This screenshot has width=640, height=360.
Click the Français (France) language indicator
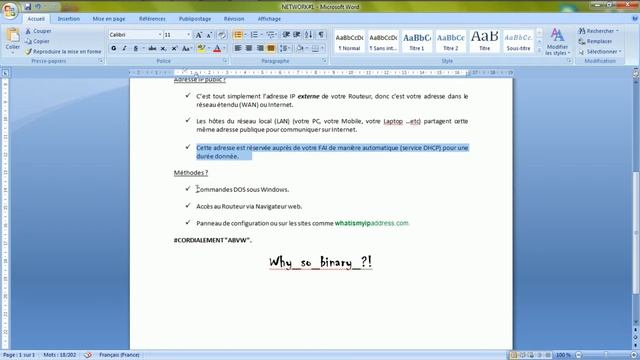(x=119, y=355)
